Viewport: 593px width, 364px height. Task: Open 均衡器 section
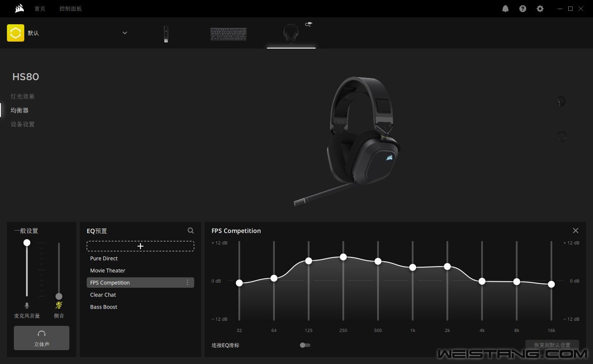click(x=20, y=110)
